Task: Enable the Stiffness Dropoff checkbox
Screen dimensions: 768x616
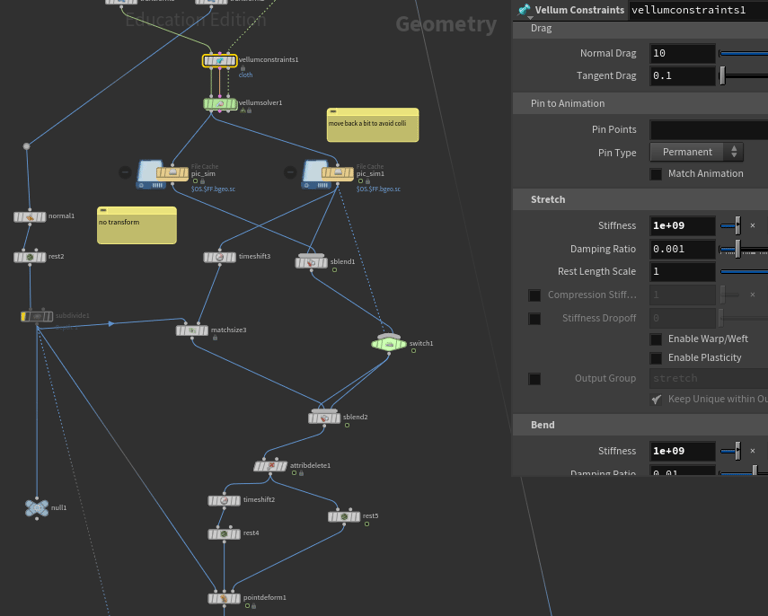Action: tap(535, 319)
